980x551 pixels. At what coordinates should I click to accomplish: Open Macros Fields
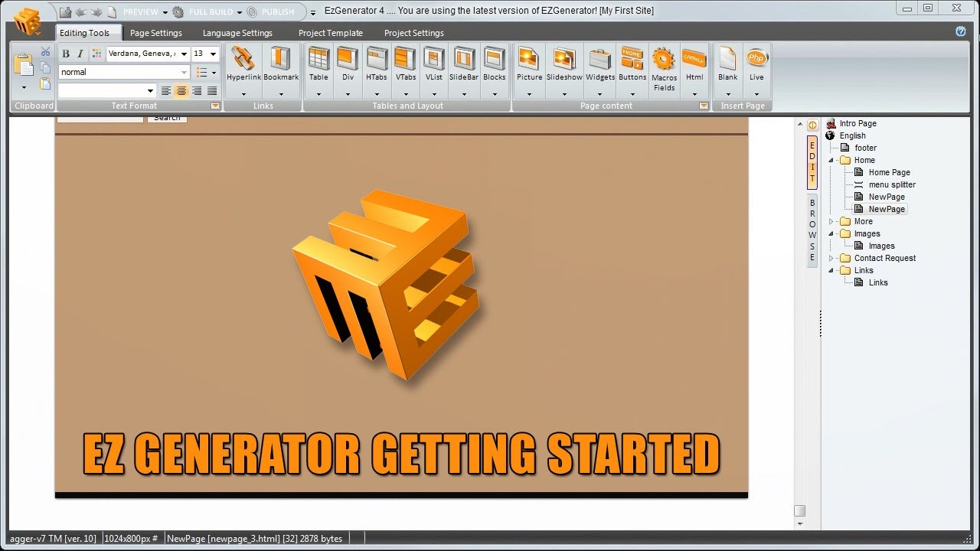pyautogui.click(x=664, y=59)
